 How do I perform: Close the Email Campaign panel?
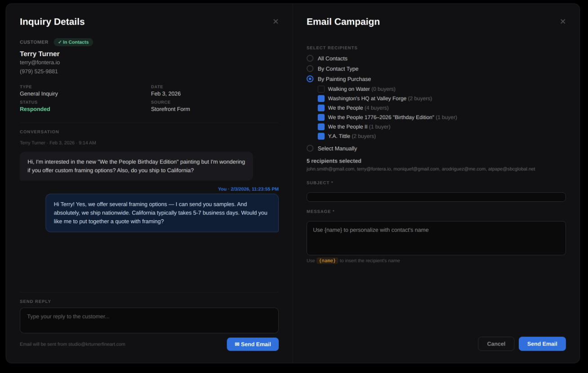pos(563,22)
